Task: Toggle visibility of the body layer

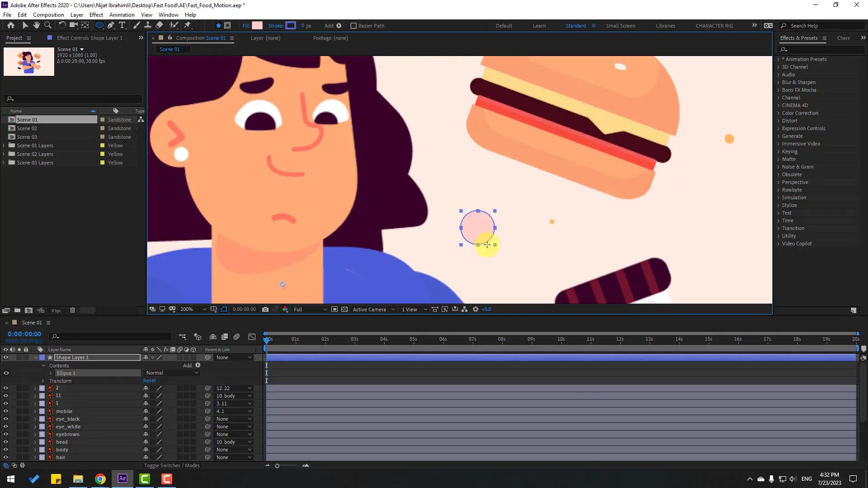Action: click(6, 450)
